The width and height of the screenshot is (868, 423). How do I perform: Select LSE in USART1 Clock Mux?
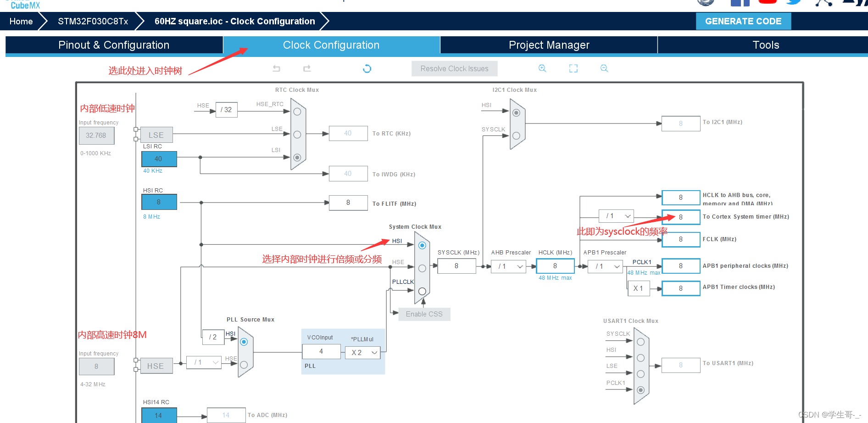641,374
